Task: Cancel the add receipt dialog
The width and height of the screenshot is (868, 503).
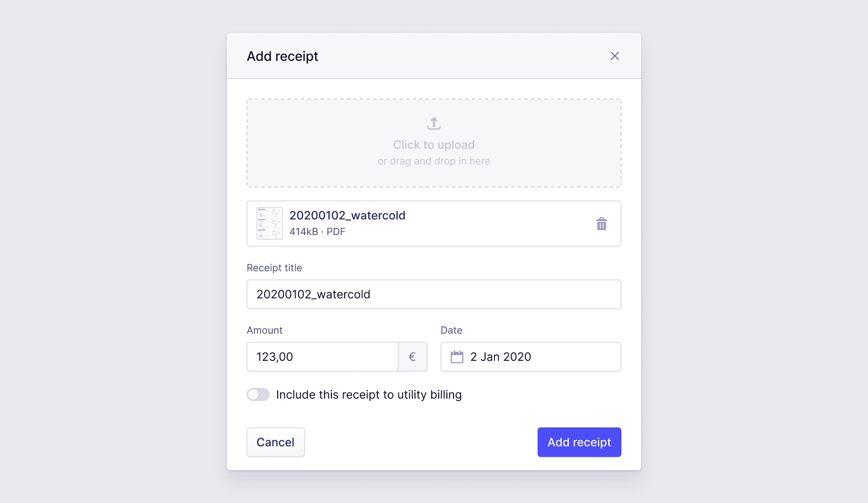Action: (275, 442)
